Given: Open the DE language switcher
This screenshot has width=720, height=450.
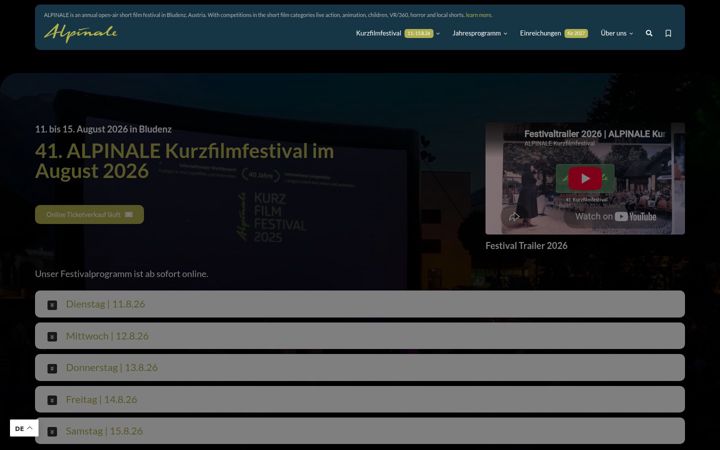Looking at the screenshot, I should (x=24, y=428).
